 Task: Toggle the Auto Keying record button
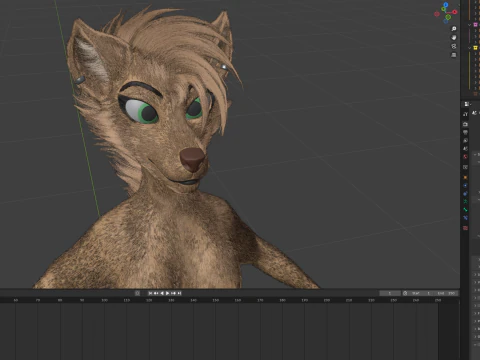click(137, 293)
